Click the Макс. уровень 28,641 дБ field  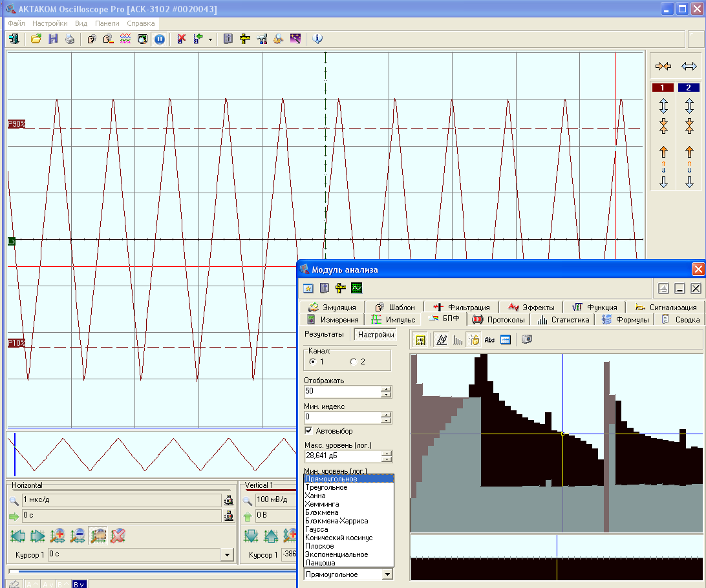343,456
